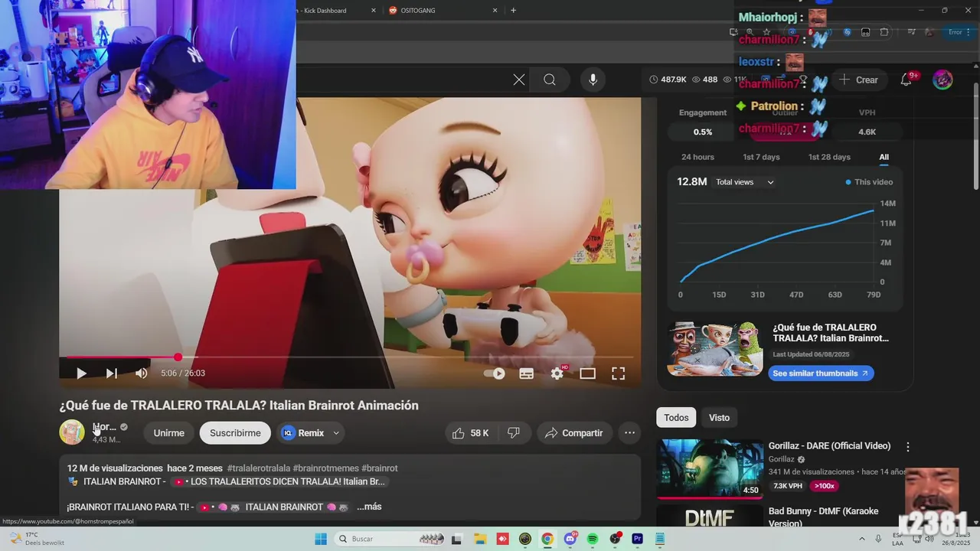
Task: Bookmark this page with the star icon
Action: 766,32
